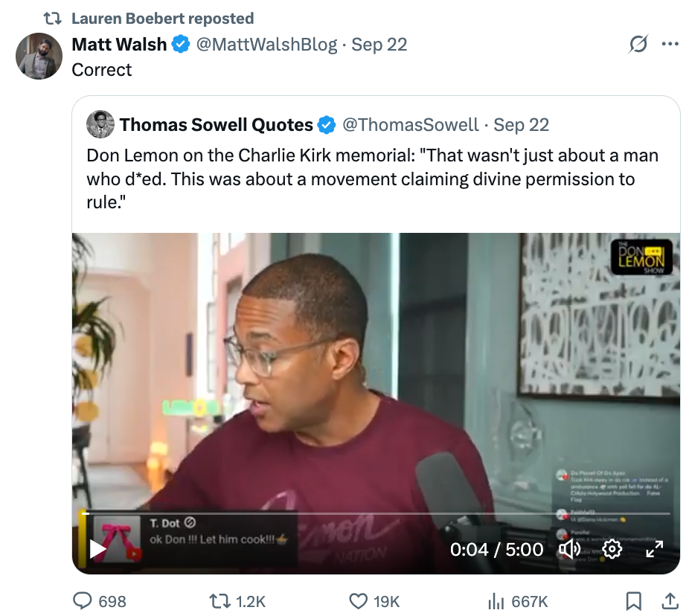Open video settings gear
The width and height of the screenshot is (689, 616).
click(612, 549)
